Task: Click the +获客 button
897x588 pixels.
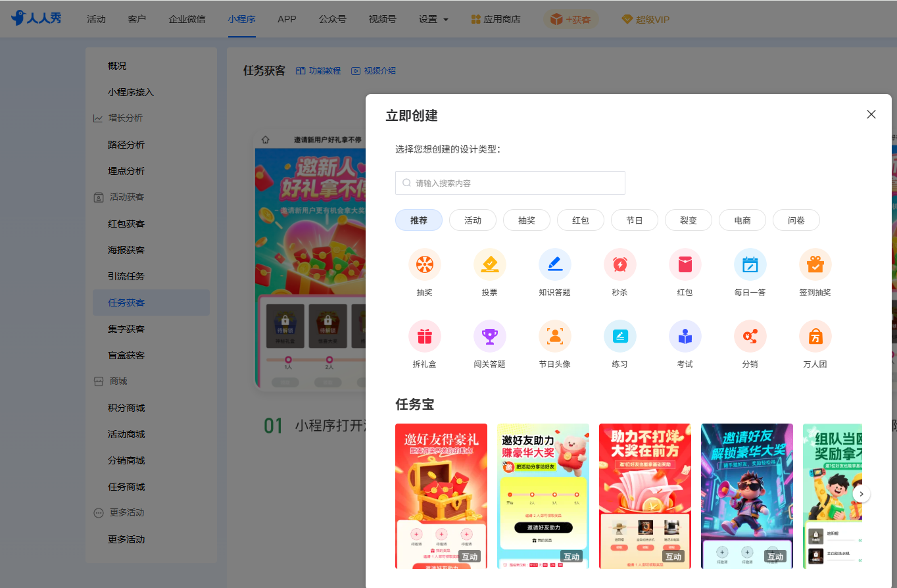Action: coord(571,20)
